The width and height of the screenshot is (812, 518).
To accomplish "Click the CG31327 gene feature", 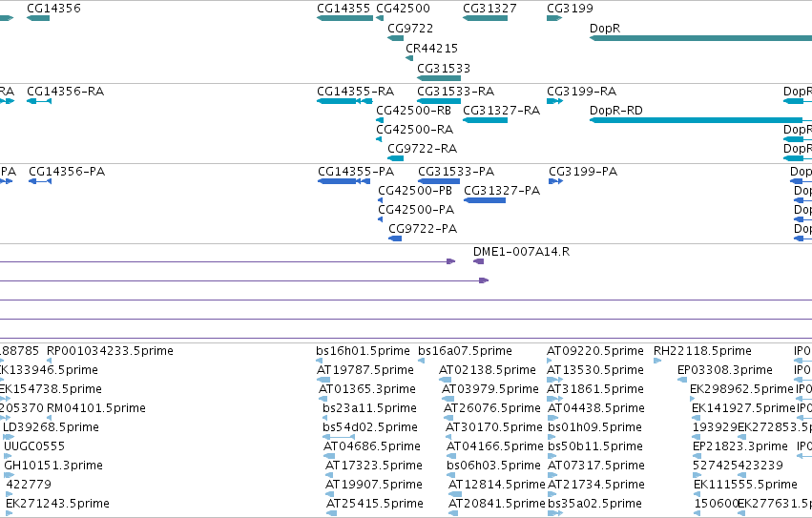I will click(486, 18).
